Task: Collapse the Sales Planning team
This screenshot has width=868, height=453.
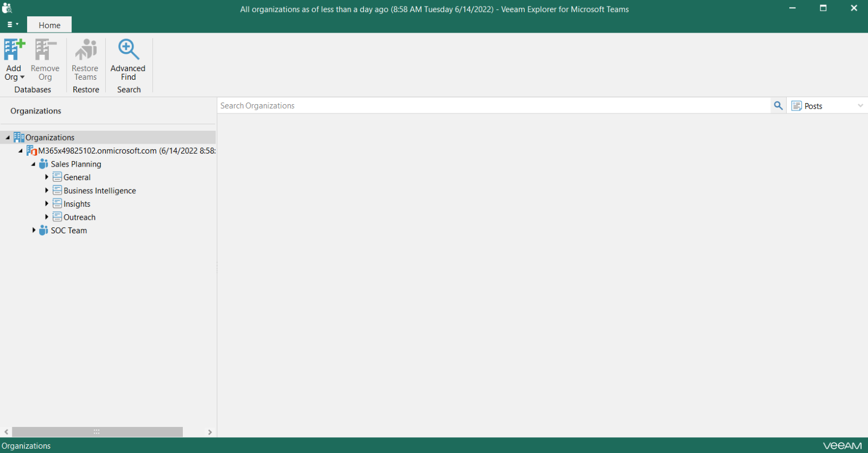Action: [x=33, y=164]
